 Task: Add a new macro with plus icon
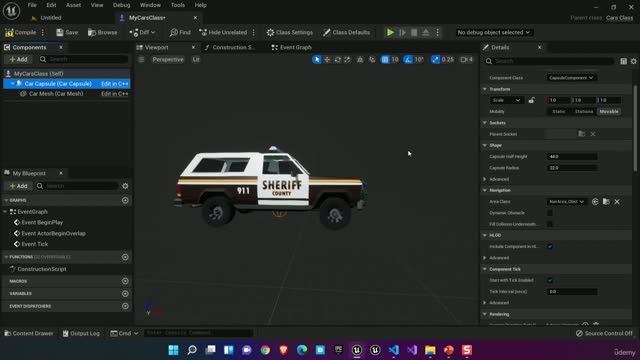tap(125, 281)
